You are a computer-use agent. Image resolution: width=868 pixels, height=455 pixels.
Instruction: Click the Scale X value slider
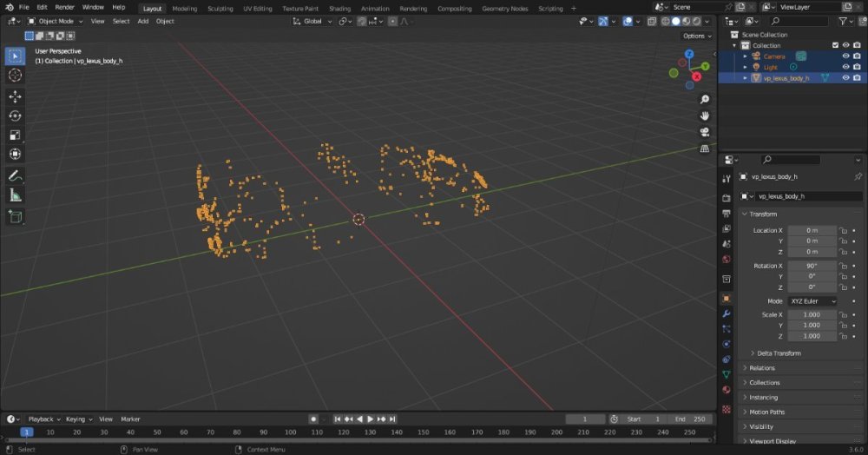[x=812, y=314]
